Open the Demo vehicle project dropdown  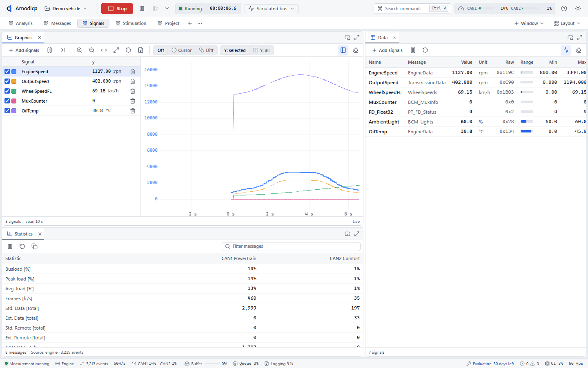(x=66, y=9)
